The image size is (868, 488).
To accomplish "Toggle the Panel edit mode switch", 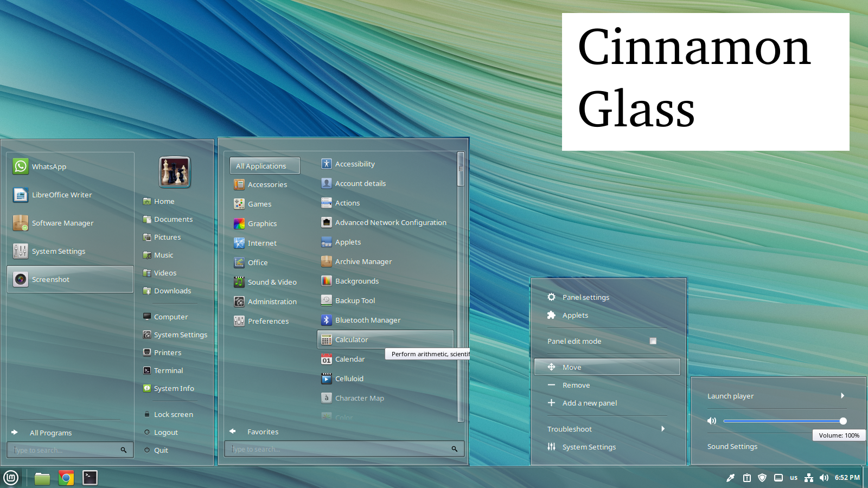I will [x=653, y=341].
